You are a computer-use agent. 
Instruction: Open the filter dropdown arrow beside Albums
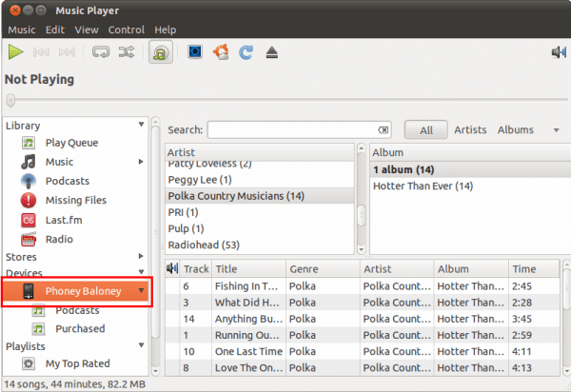pyautogui.click(x=556, y=130)
